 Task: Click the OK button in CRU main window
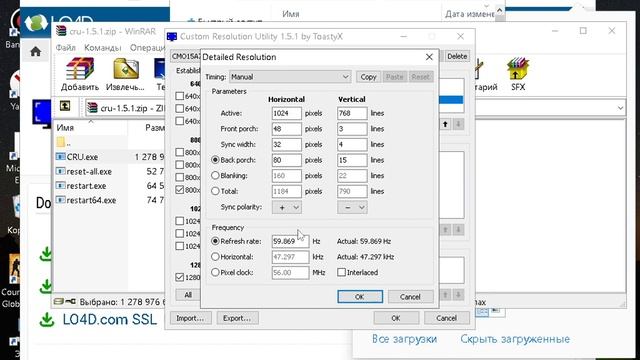click(396, 318)
